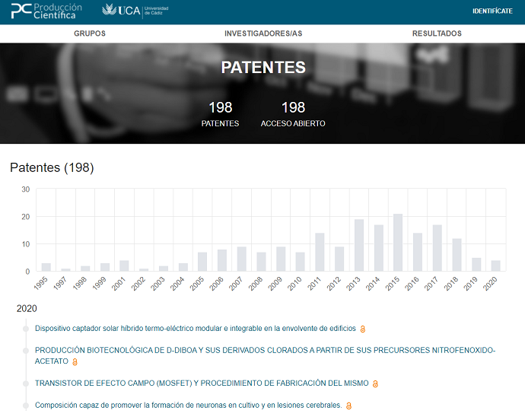Open TRANSISTOR DE EFECTO CAMPO (MOSFET) patent
The image size is (525, 420).
pyautogui.click(x=202, y=383)
